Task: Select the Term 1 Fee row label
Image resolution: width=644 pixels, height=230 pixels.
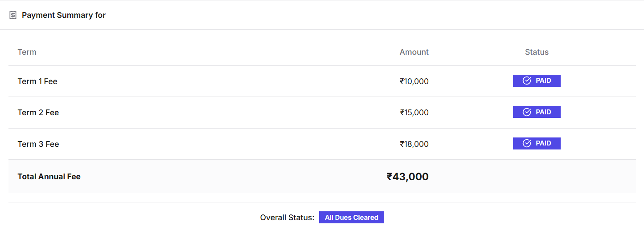Action: point(37,81)
